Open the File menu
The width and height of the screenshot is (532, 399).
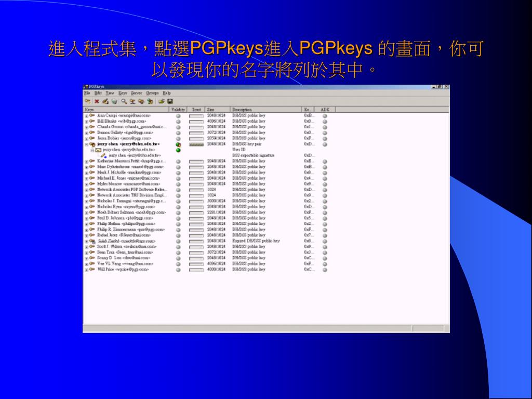click(x=87, y=93)
